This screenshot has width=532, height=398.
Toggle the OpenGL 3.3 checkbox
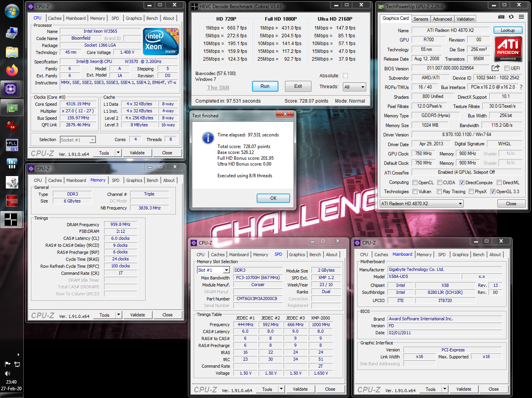click(x=493, y=192)
